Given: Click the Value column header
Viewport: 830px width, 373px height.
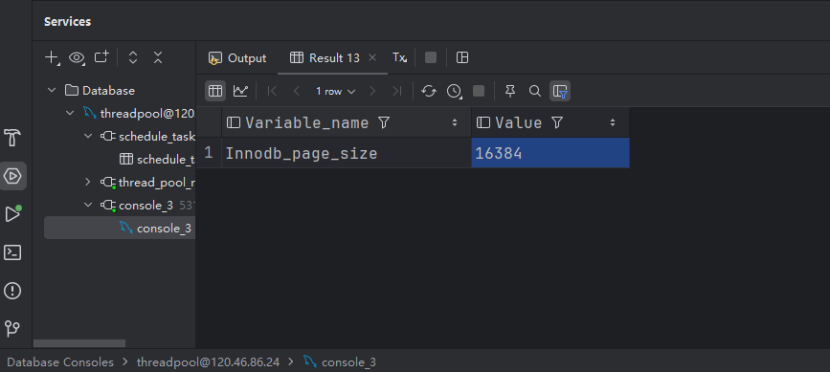Looking at the screenshot, I should [551, 123].
